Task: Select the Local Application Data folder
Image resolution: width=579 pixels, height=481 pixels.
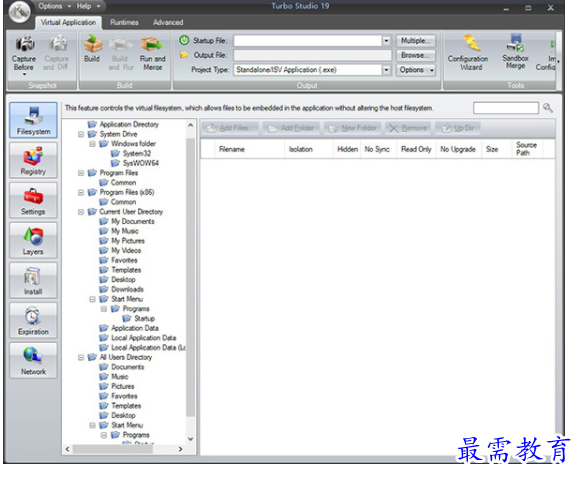Action: (x=143, y=338)
